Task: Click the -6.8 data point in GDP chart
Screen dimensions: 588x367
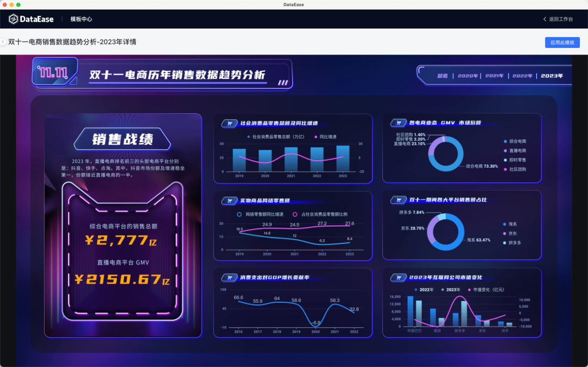Action: (x=316, y=323)
